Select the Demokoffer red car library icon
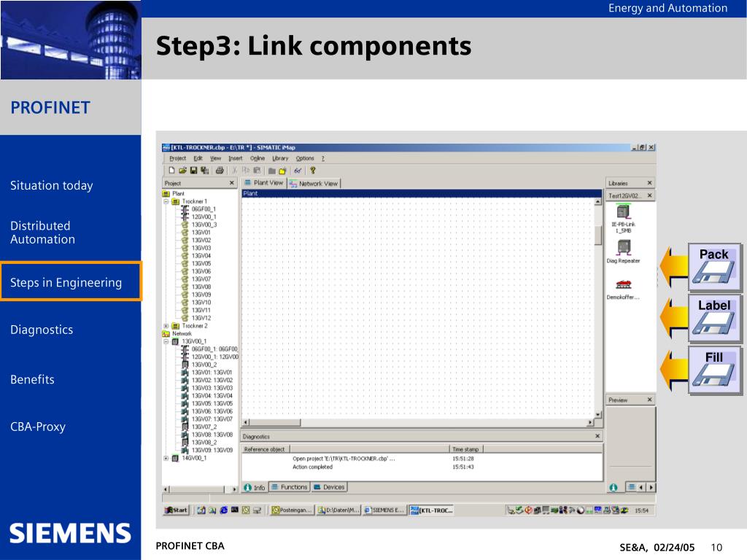 624,284
